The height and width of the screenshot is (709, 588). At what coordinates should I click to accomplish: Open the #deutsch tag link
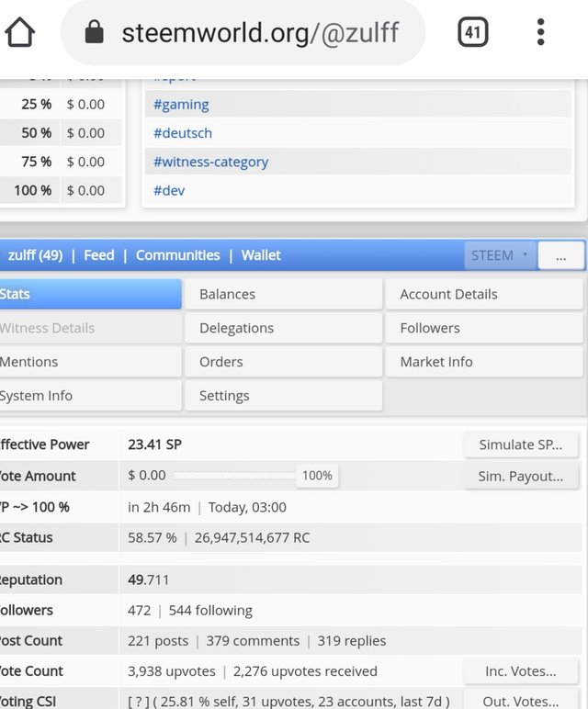[183, 133]
